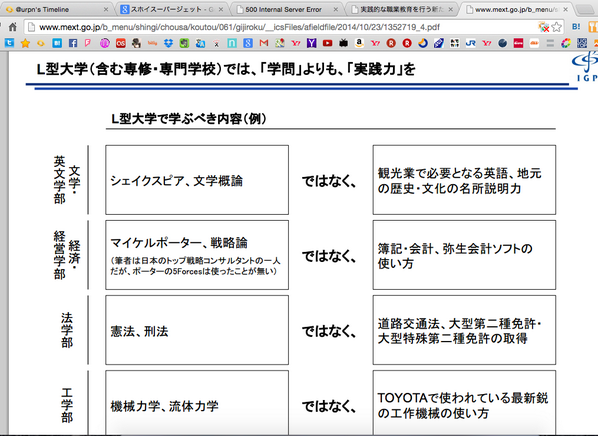Open the Google Maps bookmark icon
Screen dimensions: 598x436
pyautogui.click(x=280, y=43)
